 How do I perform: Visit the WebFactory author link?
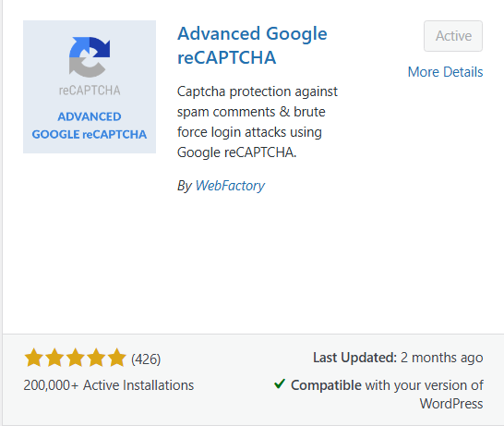click(230, 186)
